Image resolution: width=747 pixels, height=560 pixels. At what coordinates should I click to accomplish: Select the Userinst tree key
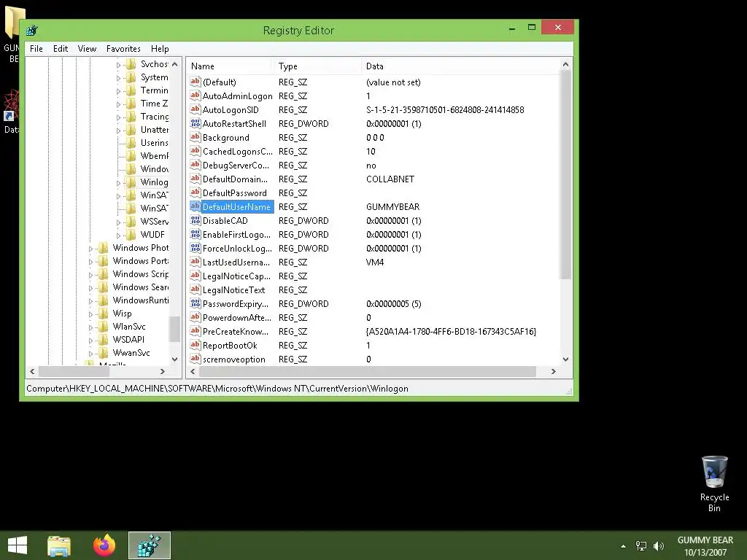[154, 142]
